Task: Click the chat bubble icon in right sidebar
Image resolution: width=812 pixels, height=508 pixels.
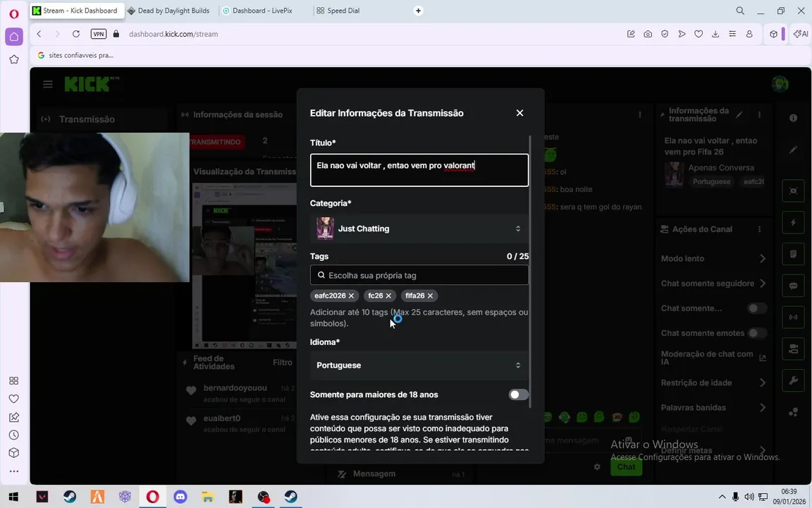Action: (x=793, y=286)
